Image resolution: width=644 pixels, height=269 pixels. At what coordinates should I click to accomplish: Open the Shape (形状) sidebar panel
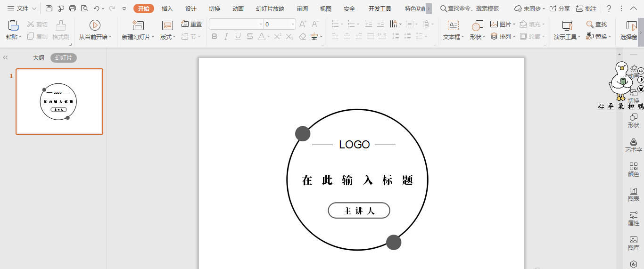[x=633, y=121]
